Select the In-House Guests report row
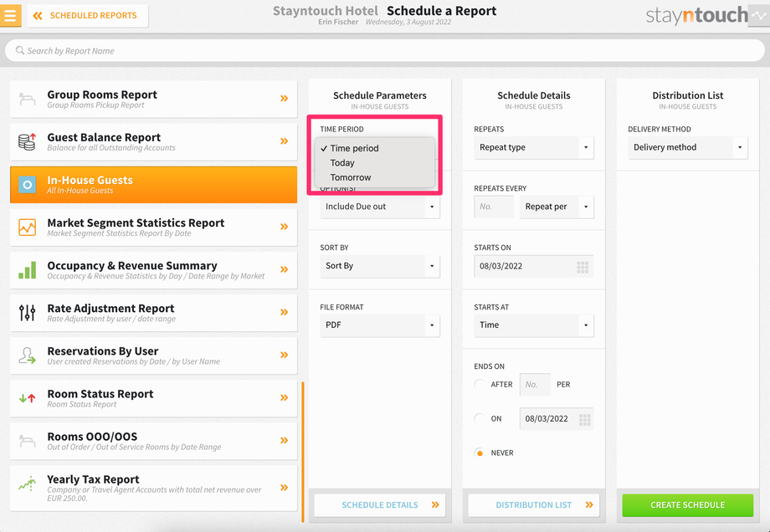 [154, 185]
